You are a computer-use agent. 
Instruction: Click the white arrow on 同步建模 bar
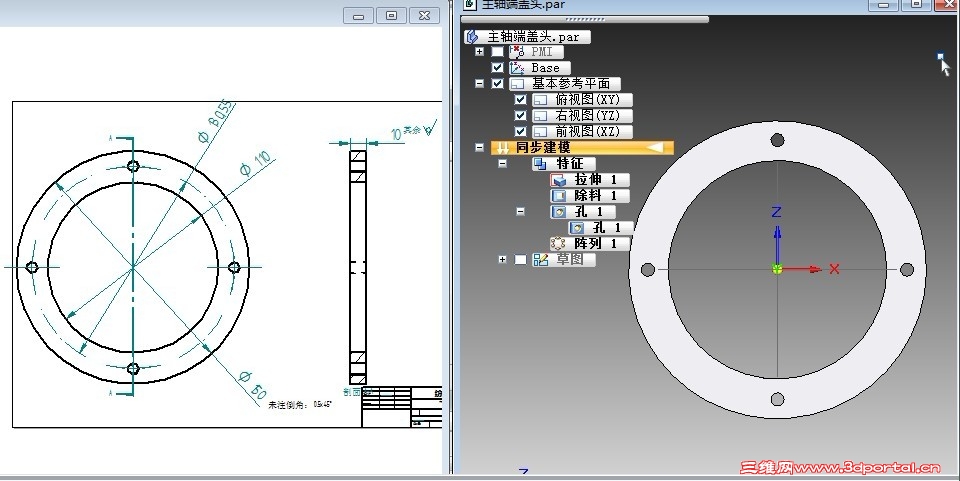[x=654, y=147]
